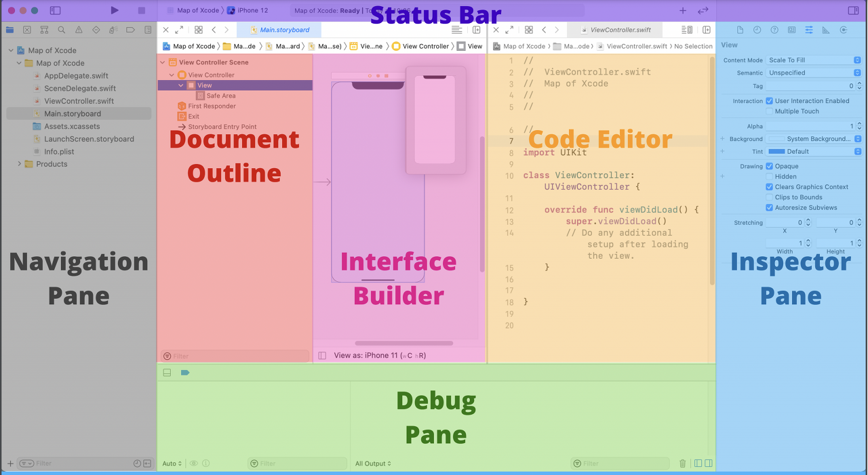Expand the Products folder
This screenshot has height=475, width=868.
[19, 164]
